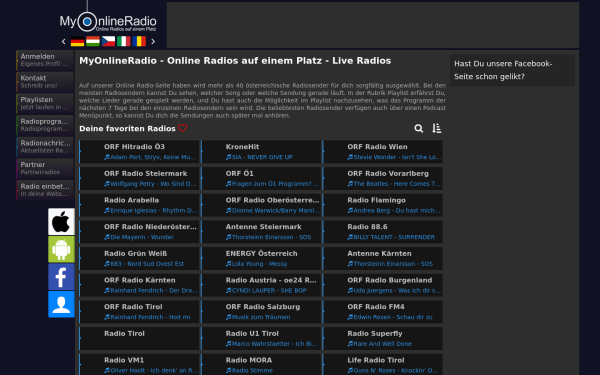Select the Czech flag language
Screen dimensions: 600x375
108,41
